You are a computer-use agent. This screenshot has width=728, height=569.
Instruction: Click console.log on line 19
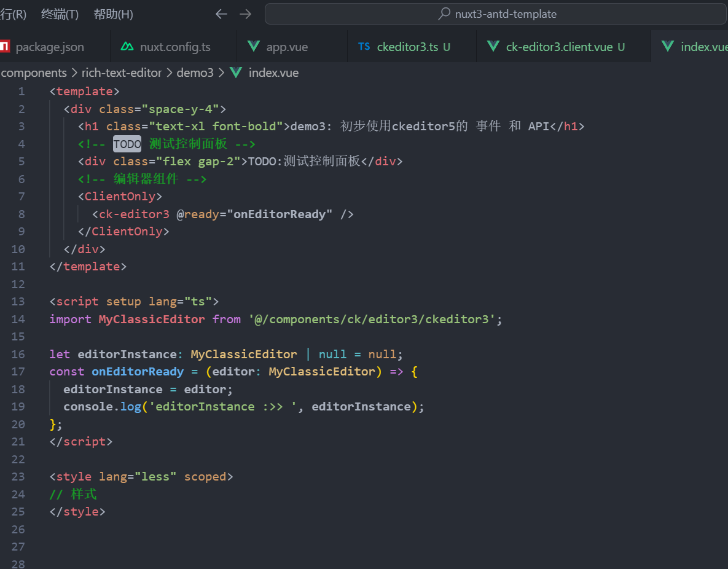coord(102,407)
